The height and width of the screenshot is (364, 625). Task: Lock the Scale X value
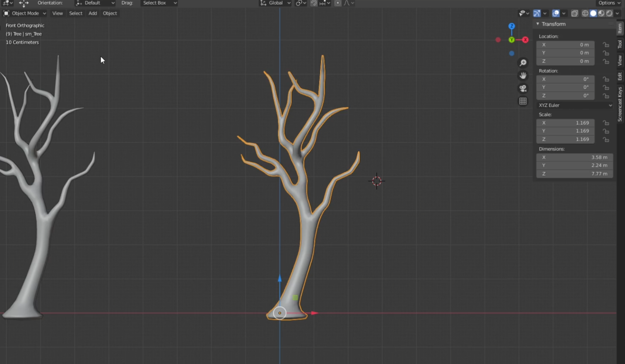(606, 123)
